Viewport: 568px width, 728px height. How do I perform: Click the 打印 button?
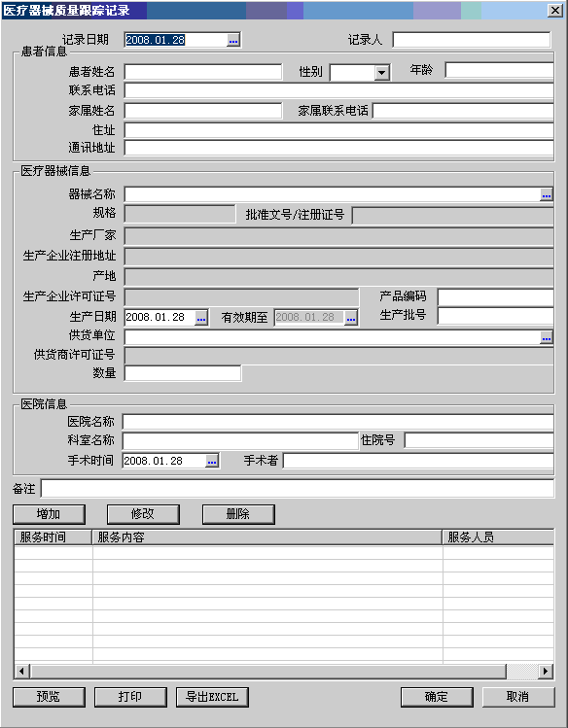click(130, 697)
